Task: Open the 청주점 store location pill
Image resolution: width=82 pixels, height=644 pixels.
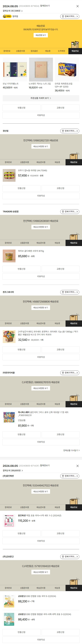Action: [x=70, y=16]
